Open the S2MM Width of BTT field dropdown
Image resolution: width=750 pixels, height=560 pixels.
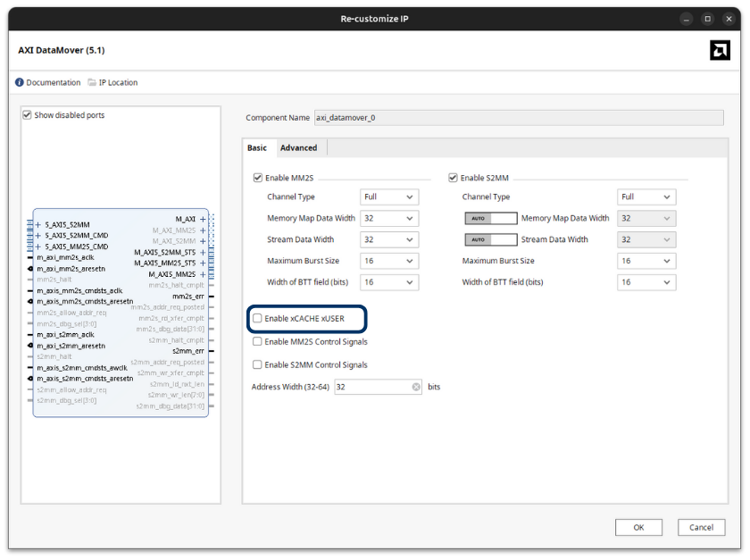click(646, 282)
